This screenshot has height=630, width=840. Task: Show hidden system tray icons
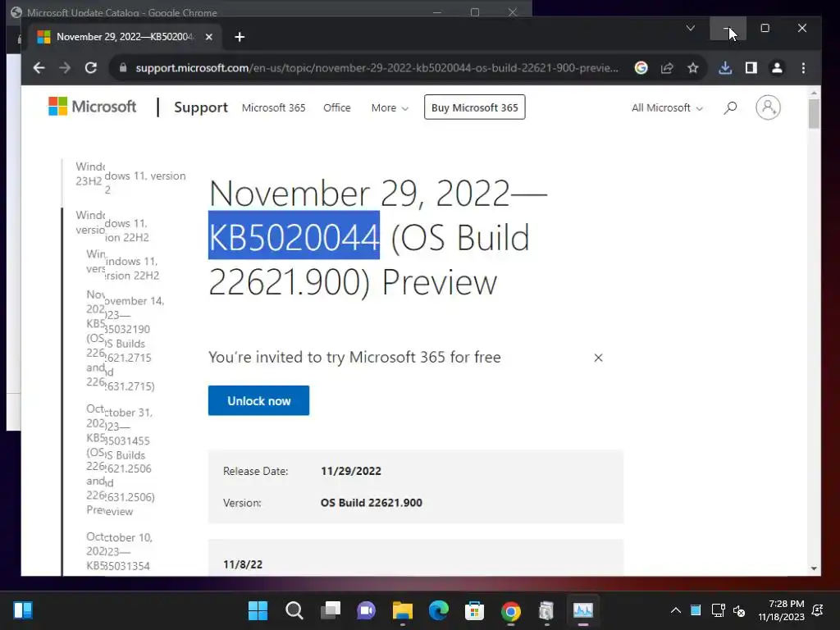[x=676, y=610]
